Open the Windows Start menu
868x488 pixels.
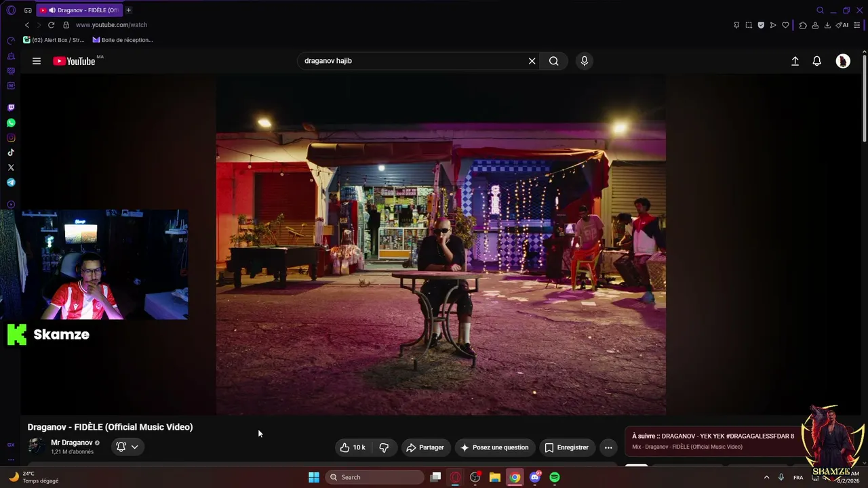[x=314, y=477]
